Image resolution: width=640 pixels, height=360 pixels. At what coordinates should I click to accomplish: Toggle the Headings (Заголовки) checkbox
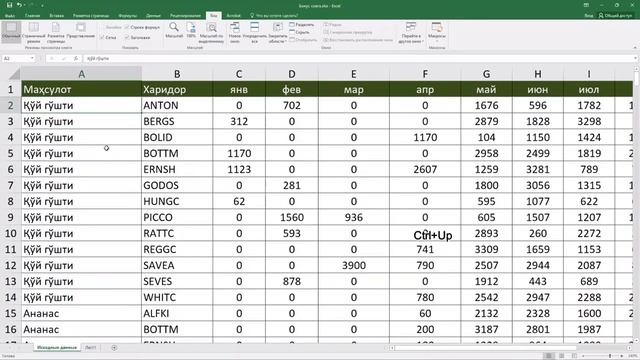(x=138, y=37)
